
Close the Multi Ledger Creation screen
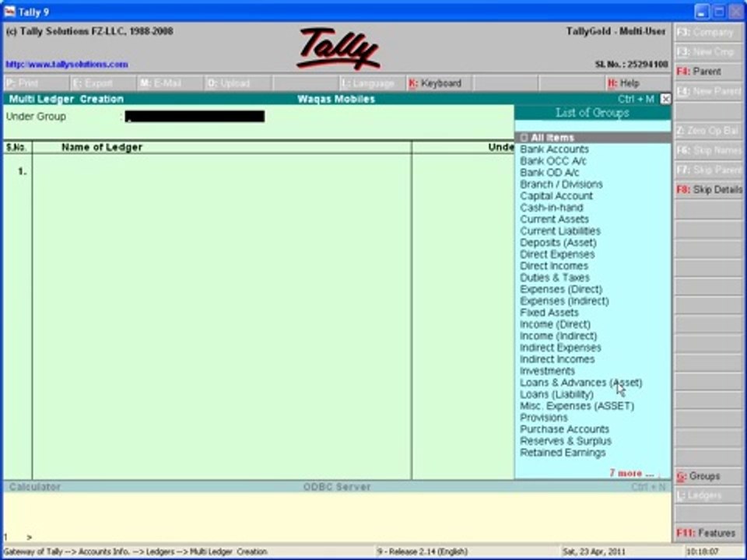click(x=665, y=99)
